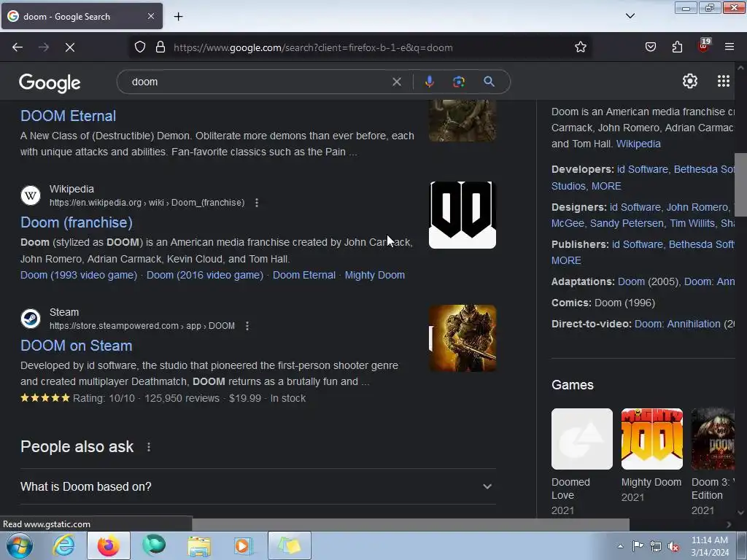Viewport: 747px width, 560px height.
Task: Open Doom (2005) adaptation link
Action: (631, 282)
